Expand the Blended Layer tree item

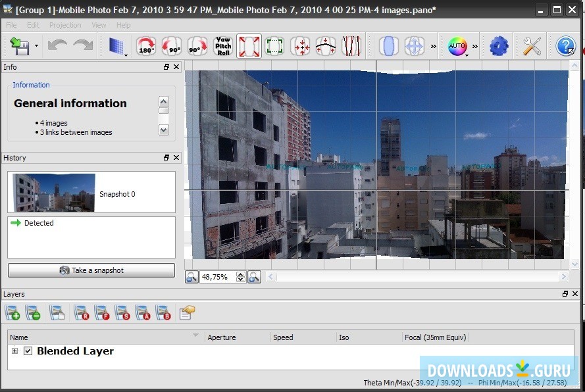coord(14,351)
